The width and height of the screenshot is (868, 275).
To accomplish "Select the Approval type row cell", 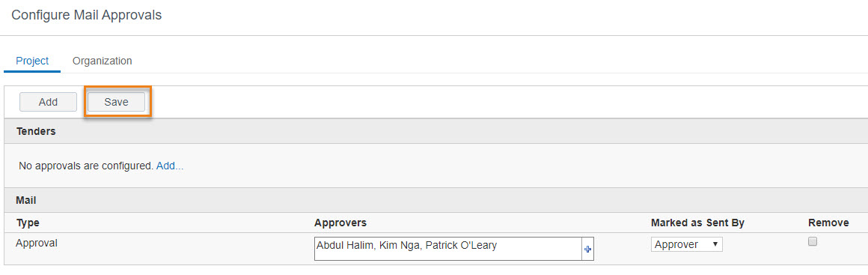I will (x=37, y=244).
